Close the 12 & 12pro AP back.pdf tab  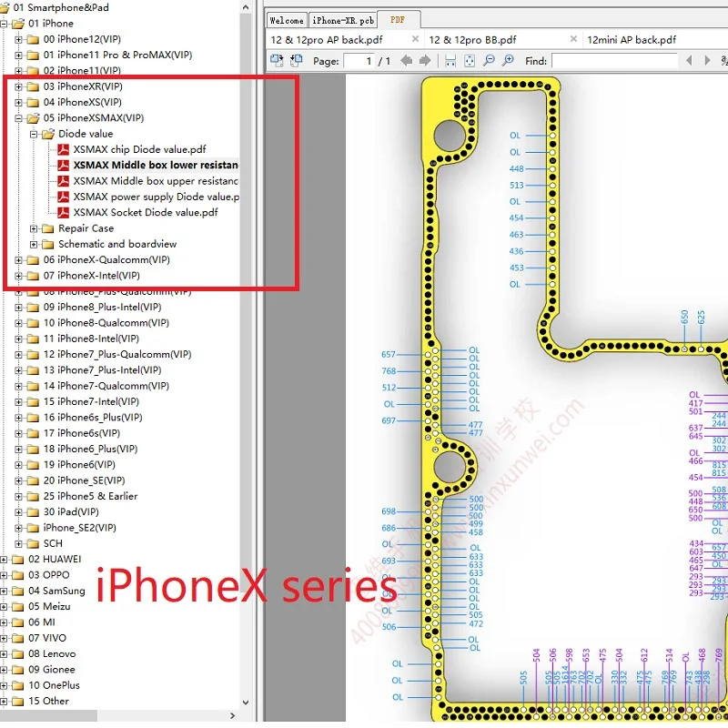pos(416,39)
